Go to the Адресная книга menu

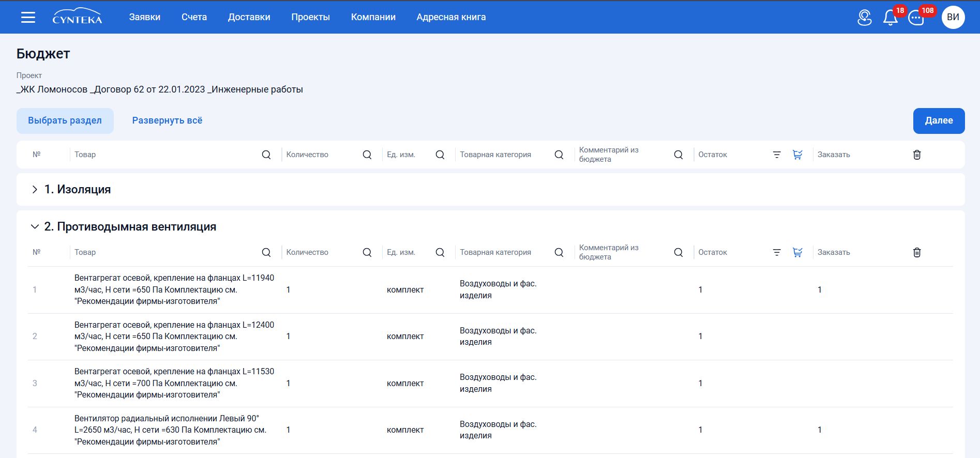(x=451, y=17)
